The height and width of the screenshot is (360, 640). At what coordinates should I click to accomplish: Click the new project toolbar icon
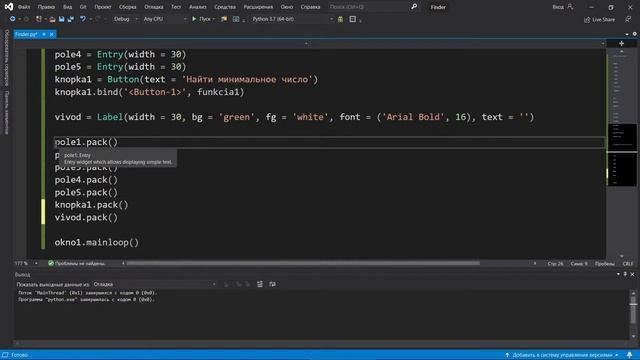39,19
